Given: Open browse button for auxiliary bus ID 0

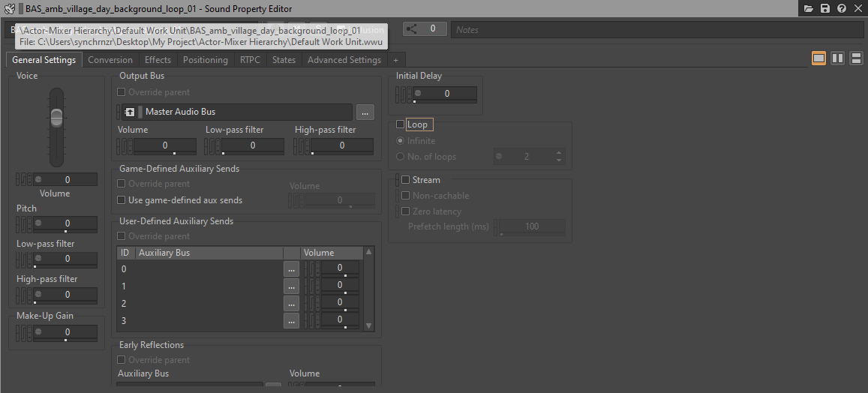Looking at the screenshot, I should coord(291,269).
